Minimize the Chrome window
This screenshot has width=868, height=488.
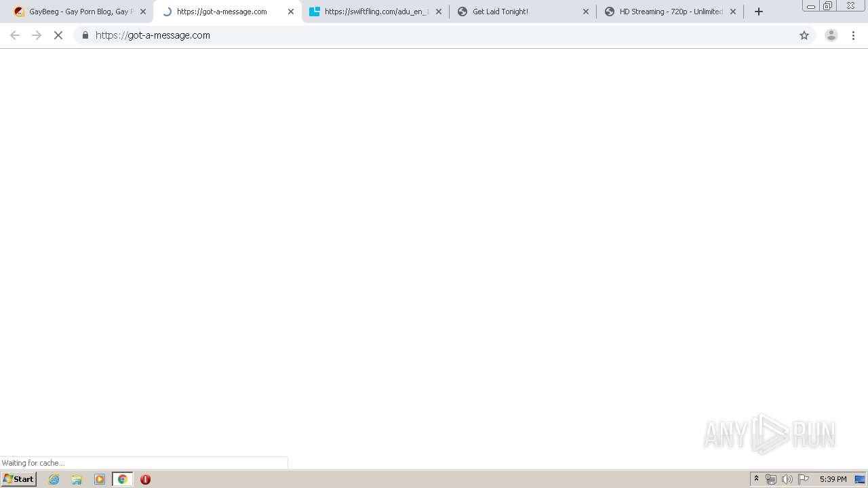point(811,6)
